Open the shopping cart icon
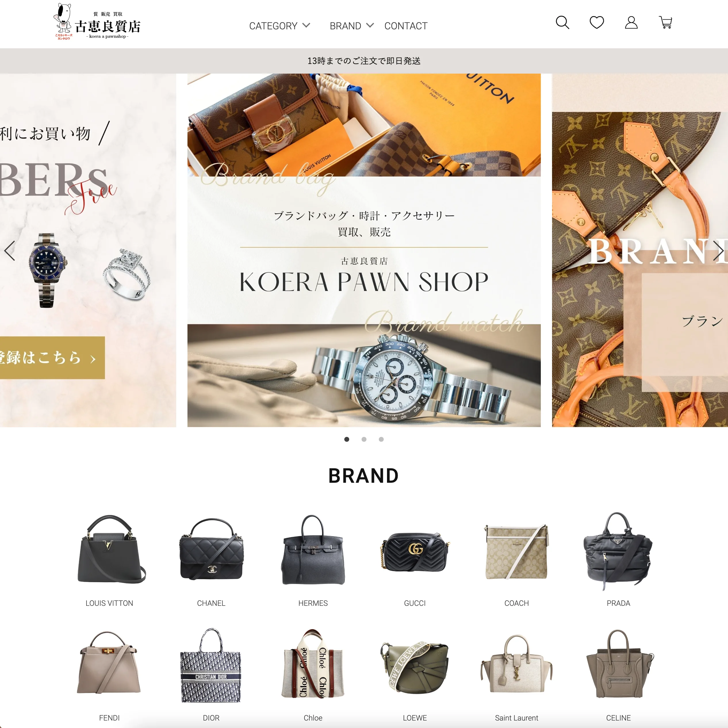 tap(665, 22)
